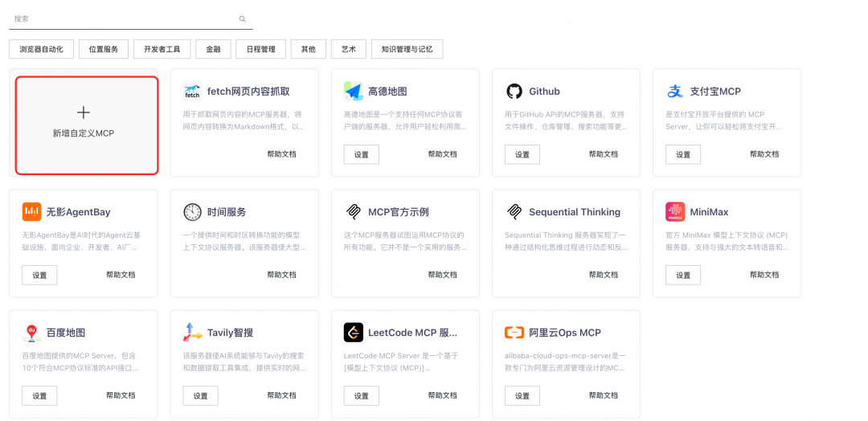
Task: Filter by 知识管理与记忆 category
Action: pos(407,49)
